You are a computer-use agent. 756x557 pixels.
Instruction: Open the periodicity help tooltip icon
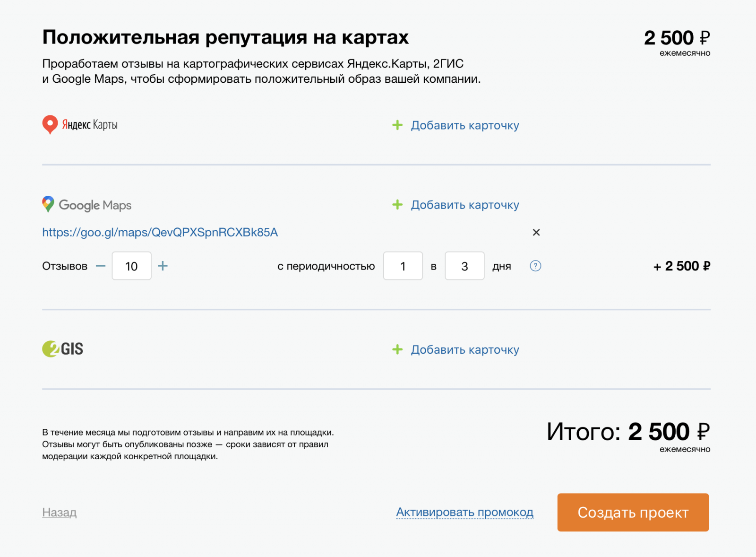[535, 266]
